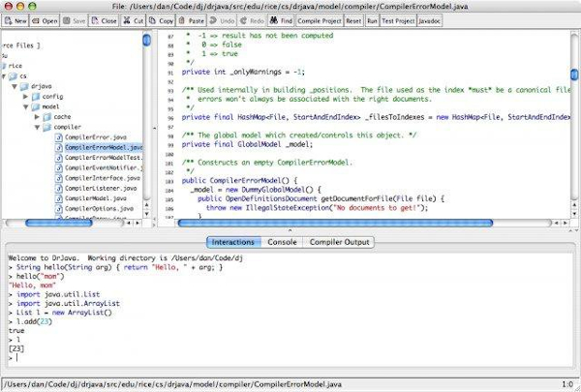The height and width of the screenshot is (392, 581).
Task: Click the Javadoc button
Action: (429, 20)
